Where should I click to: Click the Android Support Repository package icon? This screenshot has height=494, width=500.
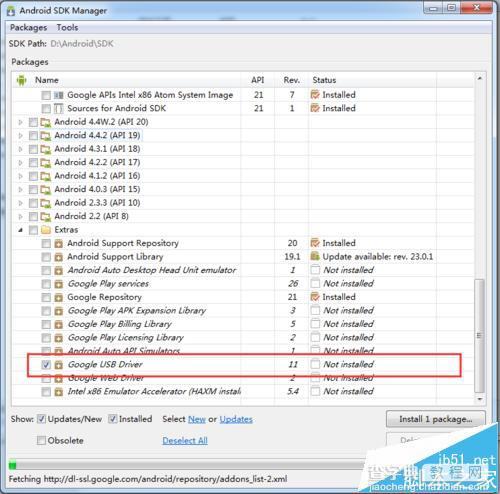click(x=58, y=244)
